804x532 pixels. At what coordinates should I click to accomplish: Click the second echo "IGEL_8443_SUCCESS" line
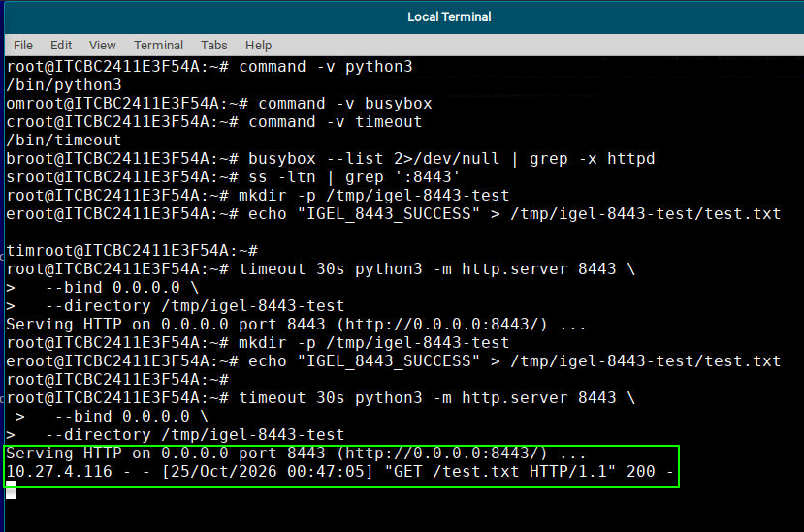coord(394,361)
